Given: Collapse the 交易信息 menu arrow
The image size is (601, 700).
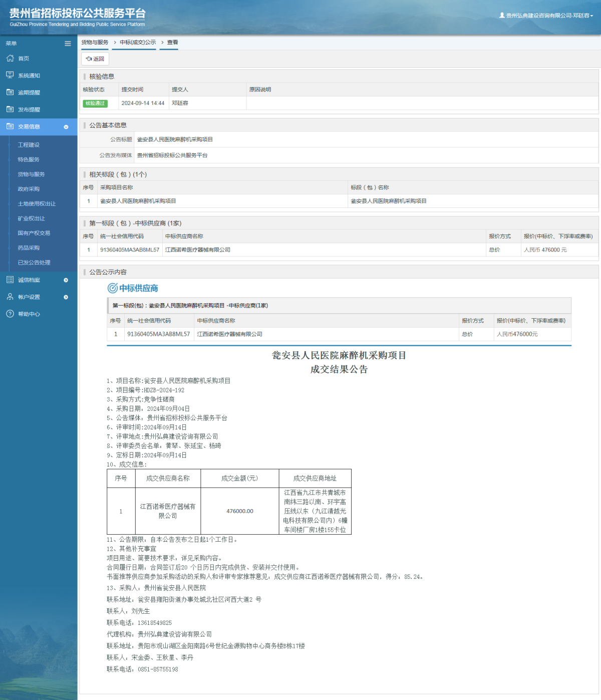Looking at the screenshot, I should [66, 127].
